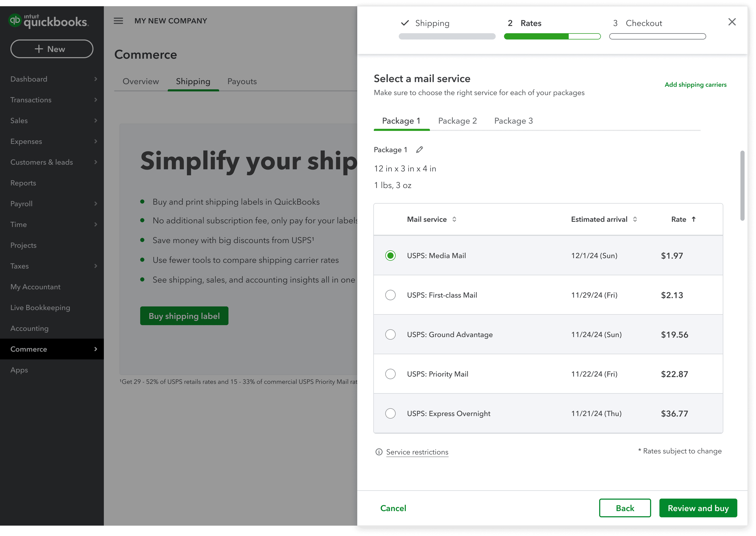Expand Sales sidebar chevron
This screenshot has height=536, width=756.
point(96,120)
